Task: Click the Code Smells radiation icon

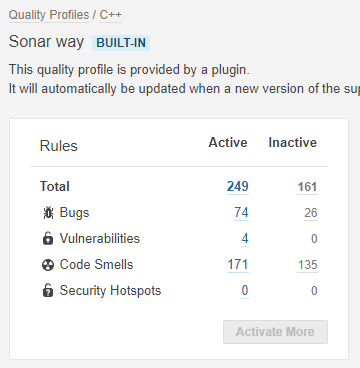Action: [x=48, y=265]
